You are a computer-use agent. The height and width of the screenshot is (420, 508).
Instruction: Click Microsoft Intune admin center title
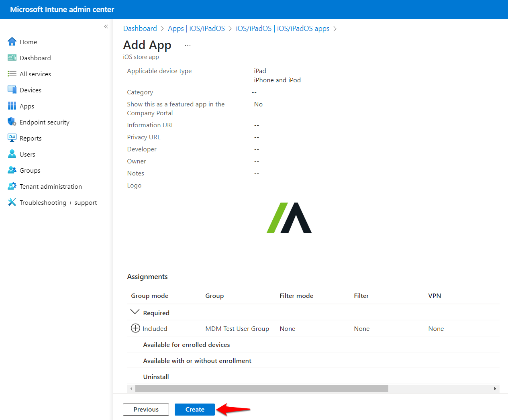(62, 9)
